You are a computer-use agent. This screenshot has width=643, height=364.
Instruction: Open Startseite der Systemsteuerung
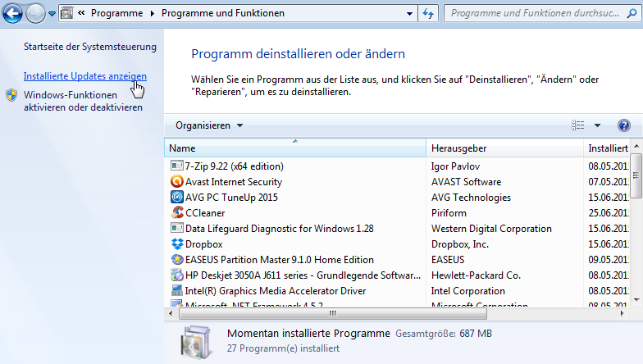(90, 47)
